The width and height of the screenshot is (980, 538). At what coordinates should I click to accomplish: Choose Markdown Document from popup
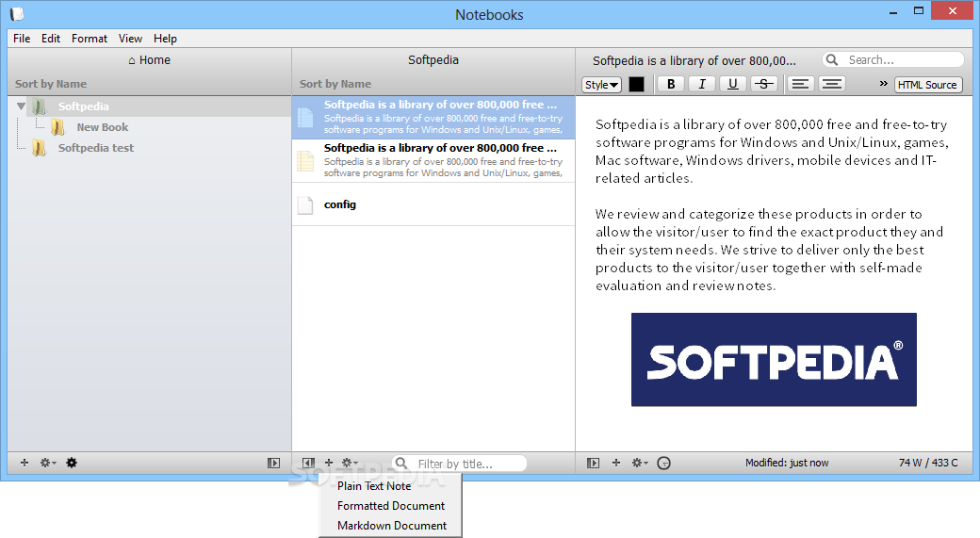coord(391,526)
